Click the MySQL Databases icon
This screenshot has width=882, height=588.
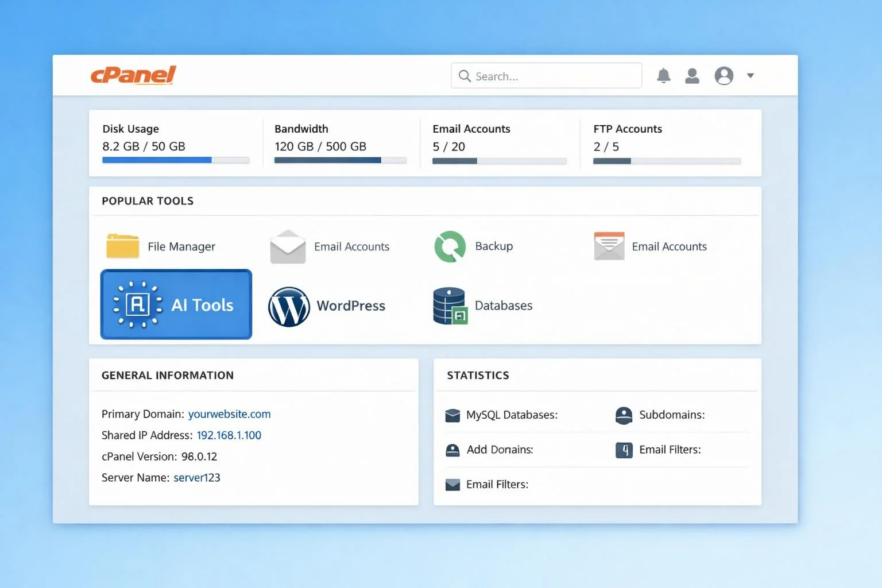pyautogui.click(x=452, y=415)
